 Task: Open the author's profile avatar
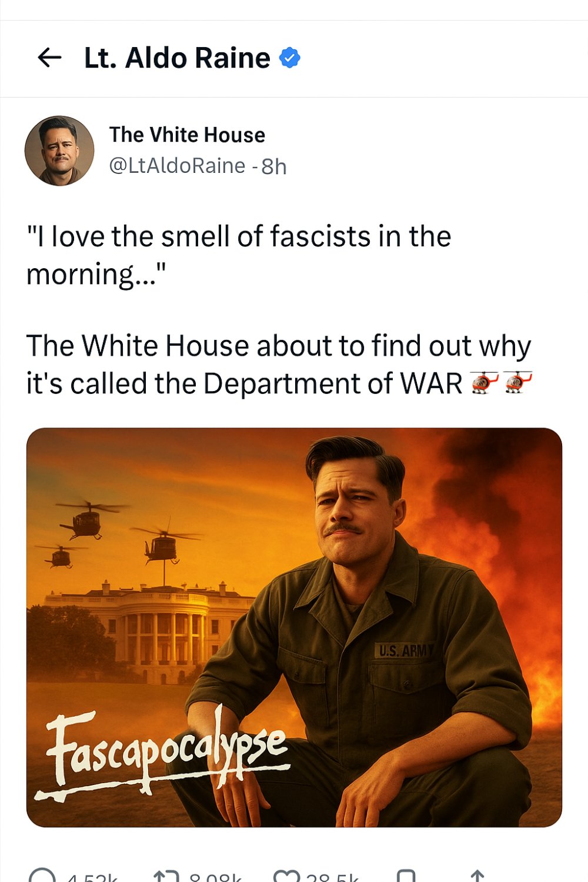coord(59,151)
